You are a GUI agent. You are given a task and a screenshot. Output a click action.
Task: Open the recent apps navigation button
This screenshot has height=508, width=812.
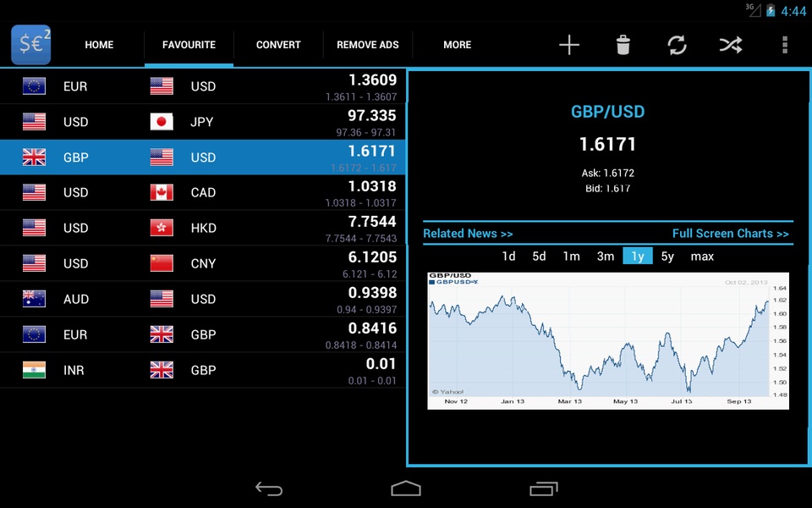(x=544, y=489)
